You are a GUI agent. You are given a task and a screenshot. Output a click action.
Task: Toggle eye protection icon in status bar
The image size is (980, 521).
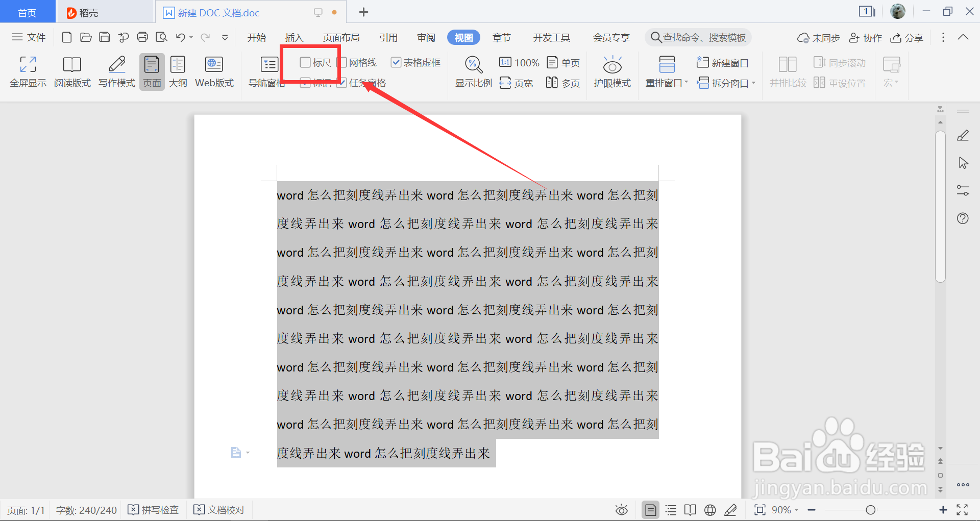point(621,510)
